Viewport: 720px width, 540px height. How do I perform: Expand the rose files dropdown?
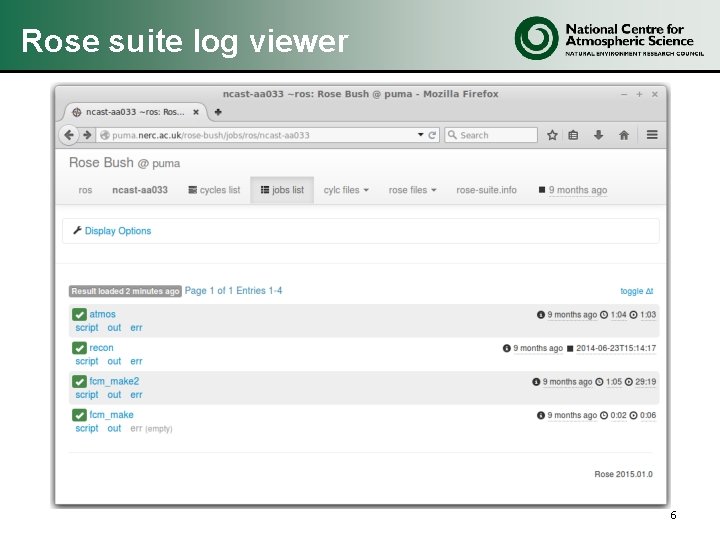click(412, 190)
